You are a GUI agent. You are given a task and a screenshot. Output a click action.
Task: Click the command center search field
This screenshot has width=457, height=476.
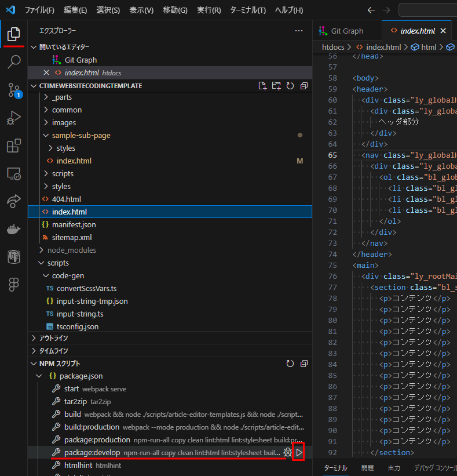[x=427, y=10]
